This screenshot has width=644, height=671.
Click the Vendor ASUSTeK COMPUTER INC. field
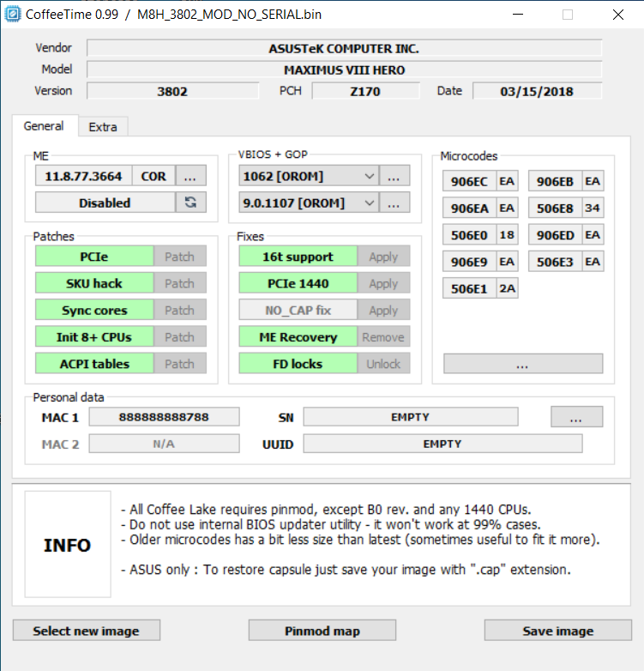[x=344, y=48]
